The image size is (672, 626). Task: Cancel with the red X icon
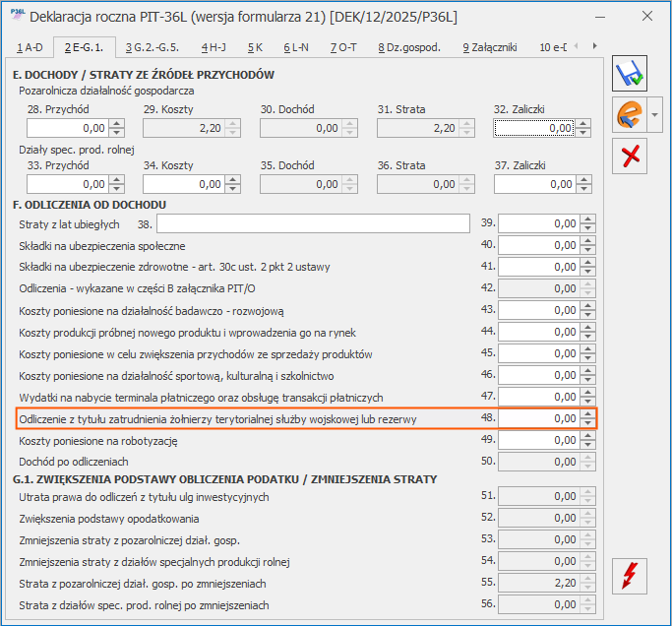(x=629, y=156)
